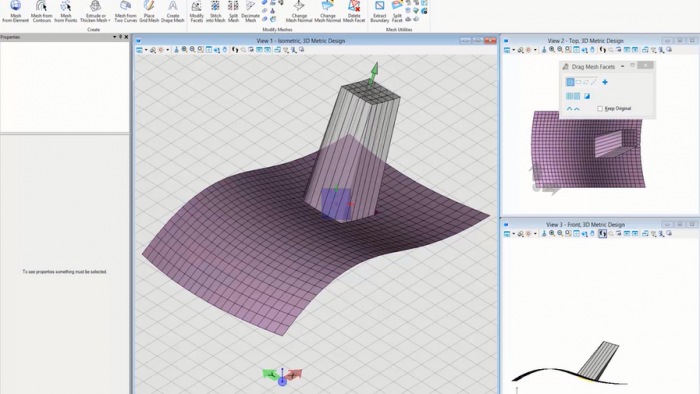The width and height of the screenshot is (700, 394).
Task: Toggle the half-shaded square option in Drag Mesh Facets
Action: click(587, 96)
